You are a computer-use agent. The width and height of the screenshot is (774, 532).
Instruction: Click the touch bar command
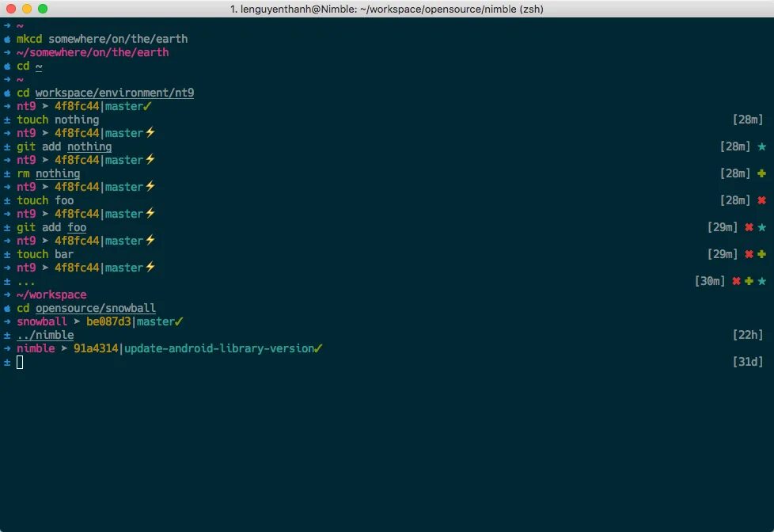45,254
